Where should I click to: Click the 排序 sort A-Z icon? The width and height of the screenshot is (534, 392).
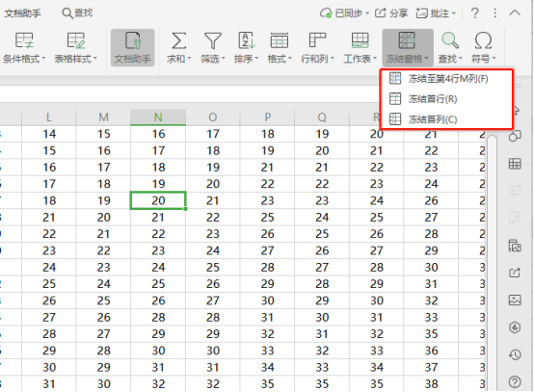[x=246, y=40]
